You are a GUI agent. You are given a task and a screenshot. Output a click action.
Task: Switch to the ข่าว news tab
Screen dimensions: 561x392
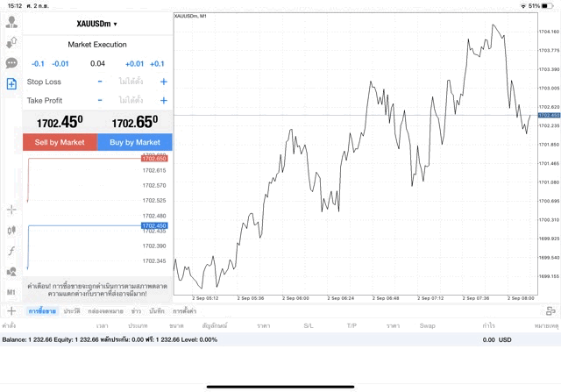click(x=136, y=311)
